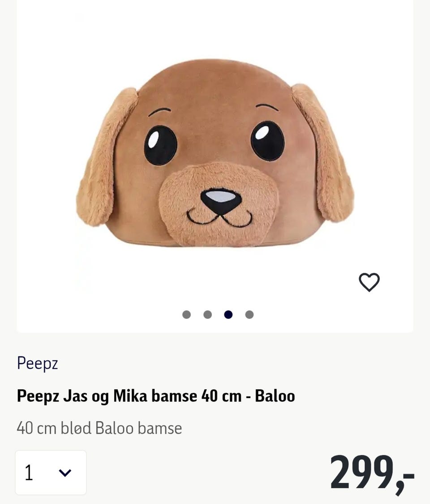This screenshot has width=430, height=504.
Task: Open the Peepz brand link
Action: pos(38,363)
